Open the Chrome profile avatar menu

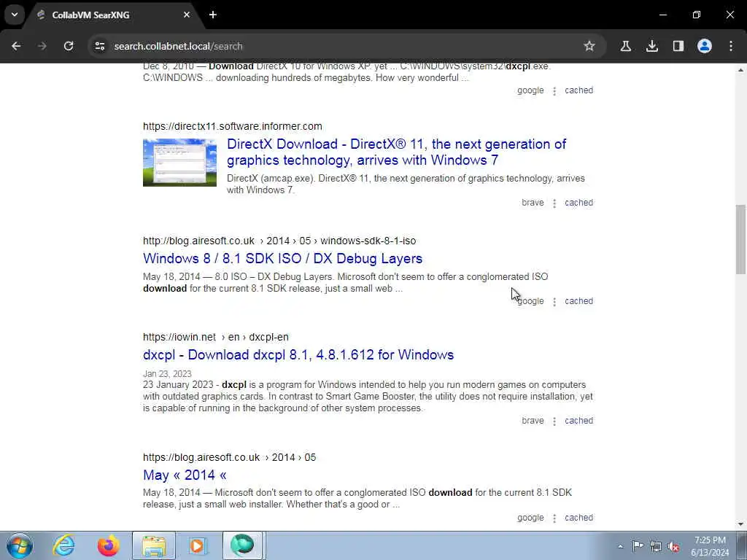(x=705, y=46)
